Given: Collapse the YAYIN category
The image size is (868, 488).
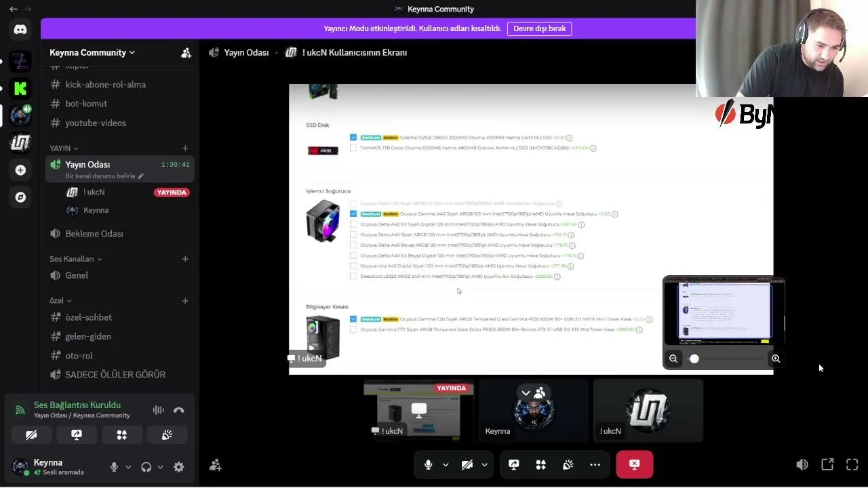Looking at the screenshot, I should coord(64,148).
